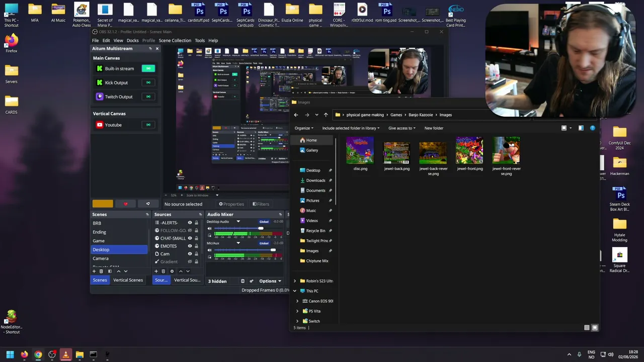Show the FOLLOW-GO source
This screenshot has width=644, height=362.
(x=190, y=230)
